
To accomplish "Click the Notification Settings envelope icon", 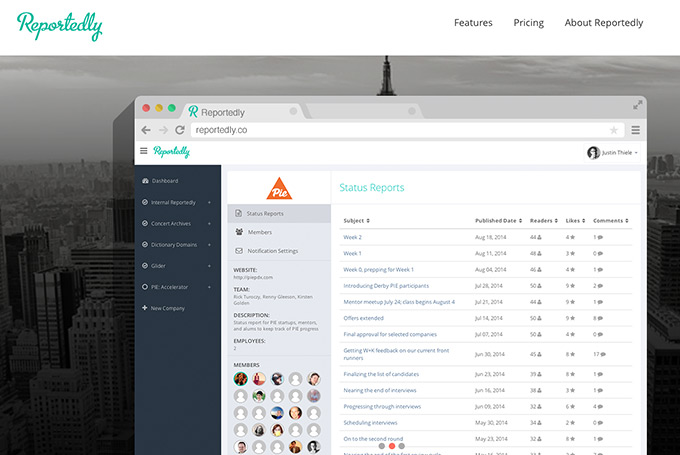I will point(239,251).
